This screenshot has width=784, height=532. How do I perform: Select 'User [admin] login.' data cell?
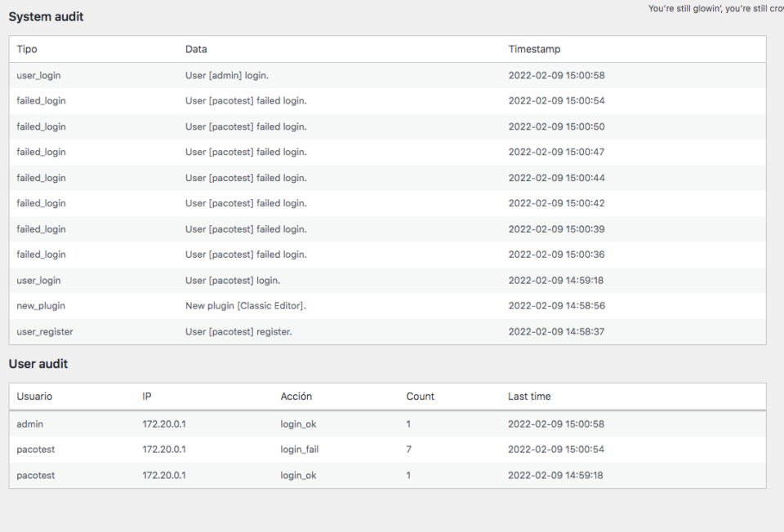point(227,75)
